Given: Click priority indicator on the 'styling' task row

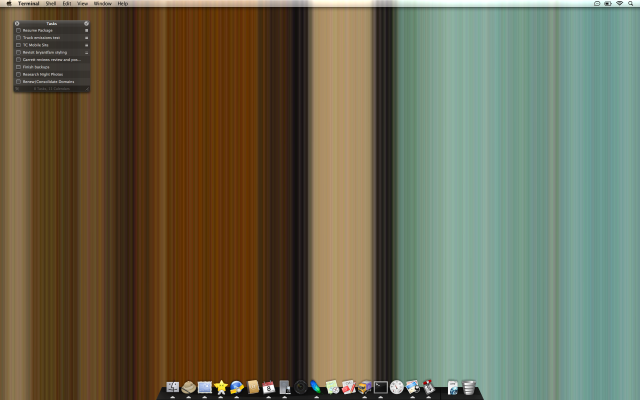Looking at the screenshot, I should click(86, 52).
